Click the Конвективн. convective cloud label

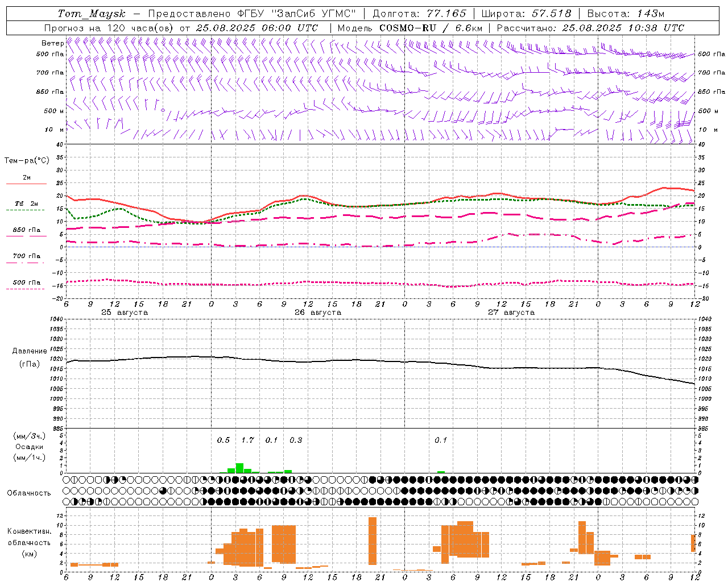30,531
